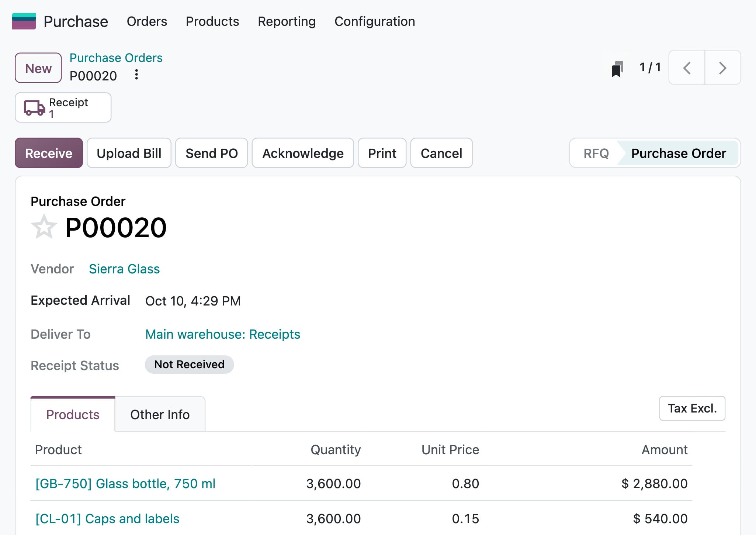
Task: Open the Orders menu
Action: pos(147,21)
